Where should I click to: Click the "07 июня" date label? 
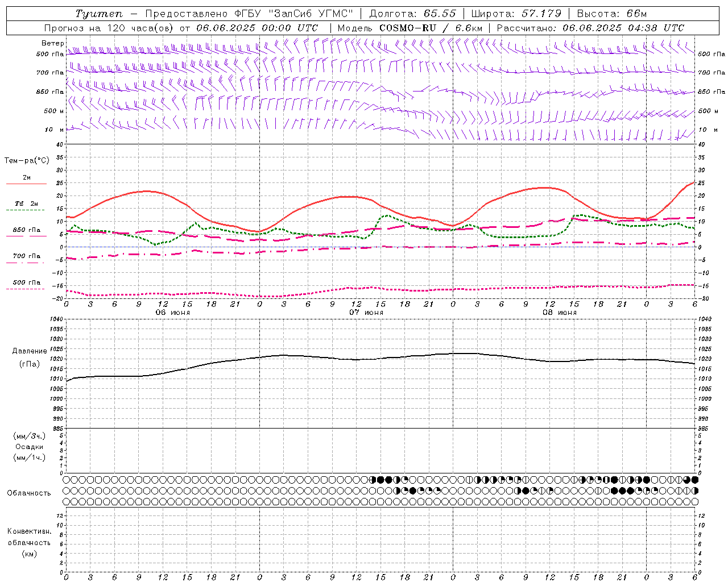(366, 313)
